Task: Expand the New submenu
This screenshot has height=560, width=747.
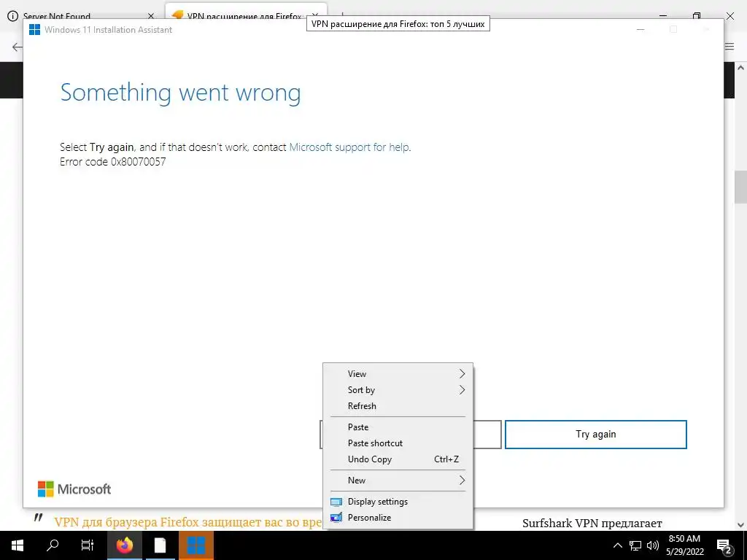Action: pos(398,481)
